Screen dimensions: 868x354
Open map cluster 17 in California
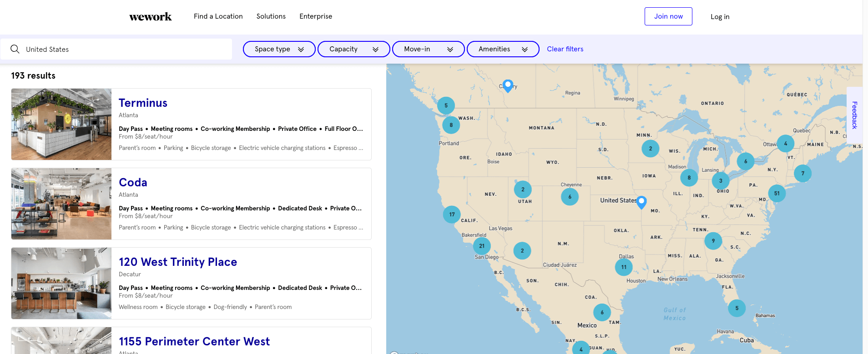[452, 214]
